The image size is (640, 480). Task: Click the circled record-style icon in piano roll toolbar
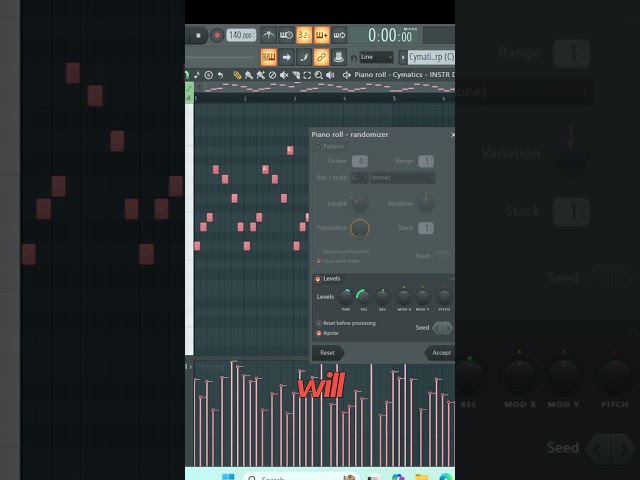209,75
